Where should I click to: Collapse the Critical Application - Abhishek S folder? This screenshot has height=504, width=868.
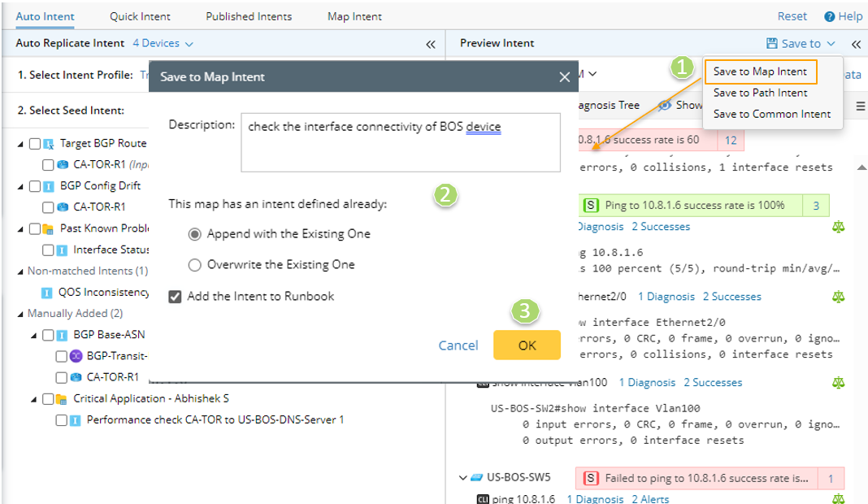click(x=34, y=399)
